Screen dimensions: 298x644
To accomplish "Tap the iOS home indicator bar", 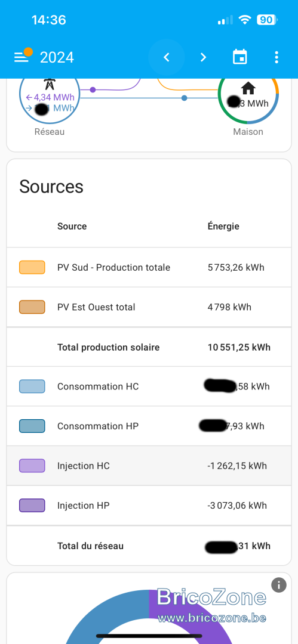I will coord(149,636).
